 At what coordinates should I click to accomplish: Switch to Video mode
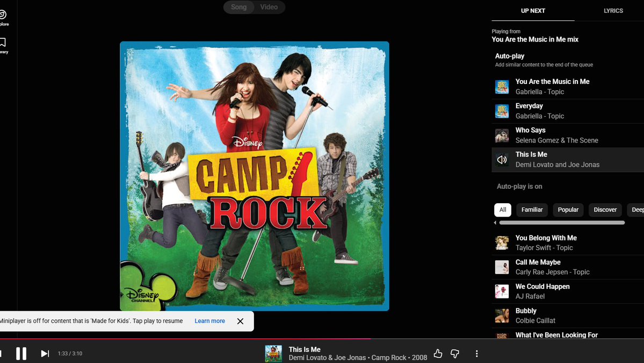269,7
